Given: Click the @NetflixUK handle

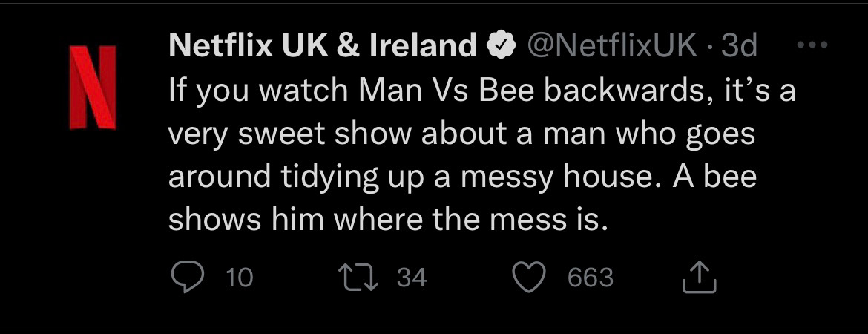Looking at the screenshot, I should [x=611, y=47].
